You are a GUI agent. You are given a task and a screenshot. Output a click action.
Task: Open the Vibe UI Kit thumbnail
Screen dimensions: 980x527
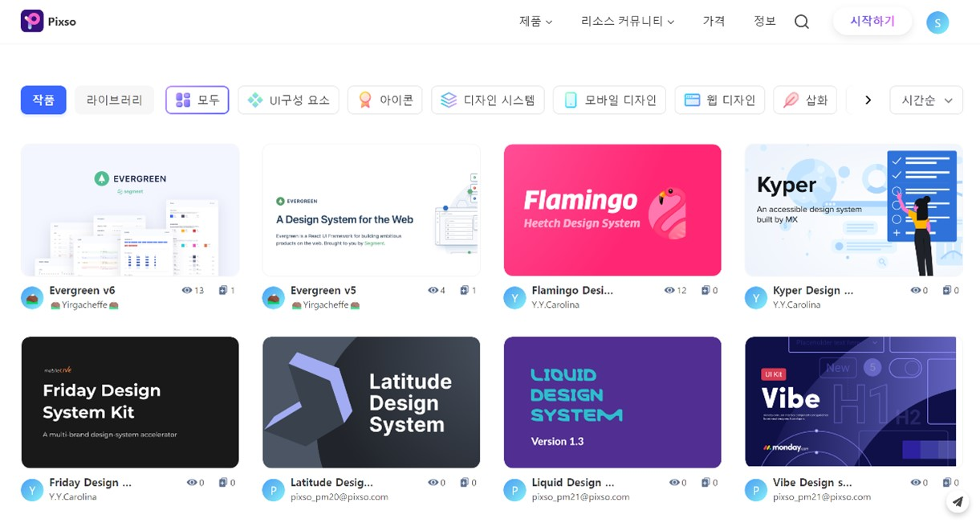pyautogui.click(x=851, y=402)
